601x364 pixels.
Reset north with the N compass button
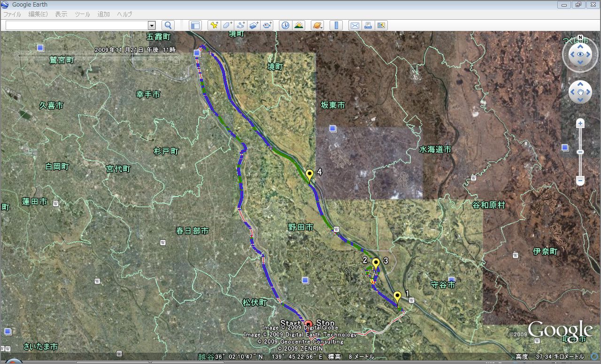pyautogui.click(x=581, y=37)
